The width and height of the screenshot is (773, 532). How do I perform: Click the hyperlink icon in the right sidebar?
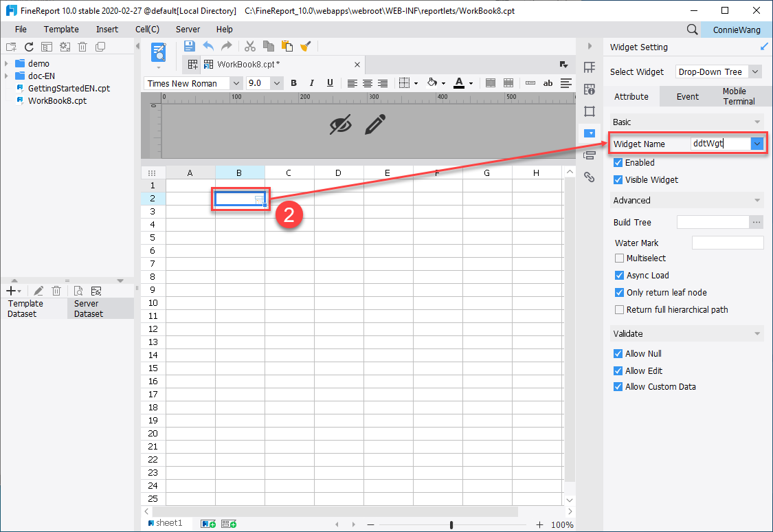[x=590, y=177]
